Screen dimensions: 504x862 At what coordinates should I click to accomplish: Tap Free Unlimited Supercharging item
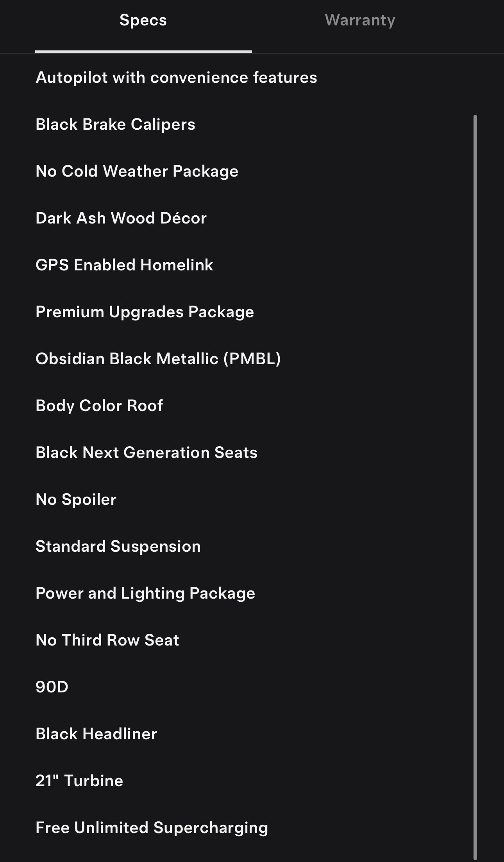(x=152, y=828)
